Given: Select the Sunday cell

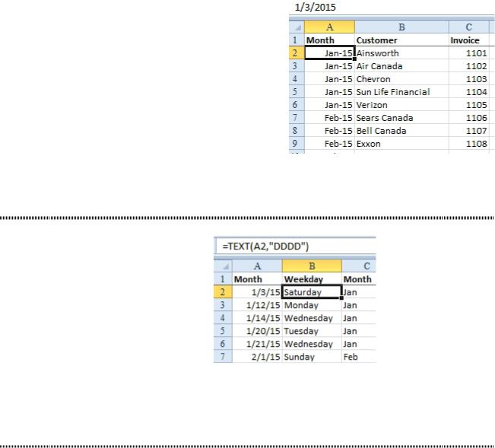Looking at the screenshot, I should coord(312,357).
